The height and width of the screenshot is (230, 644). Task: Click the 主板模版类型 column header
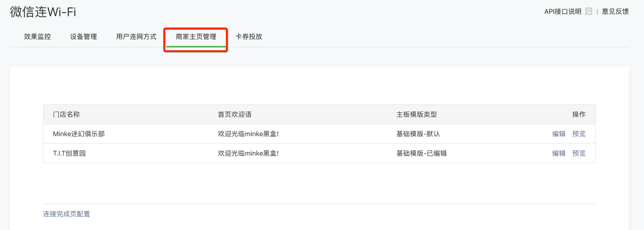tap(416, 114)
